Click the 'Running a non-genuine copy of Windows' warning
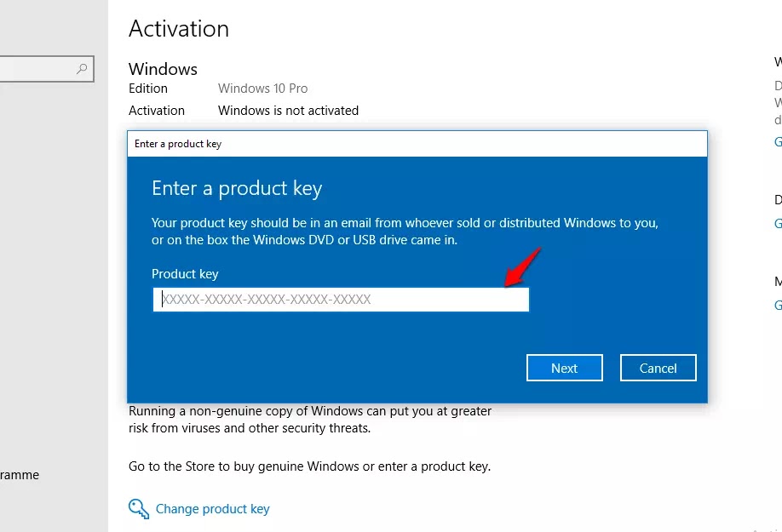 click(x=310, y=420)
